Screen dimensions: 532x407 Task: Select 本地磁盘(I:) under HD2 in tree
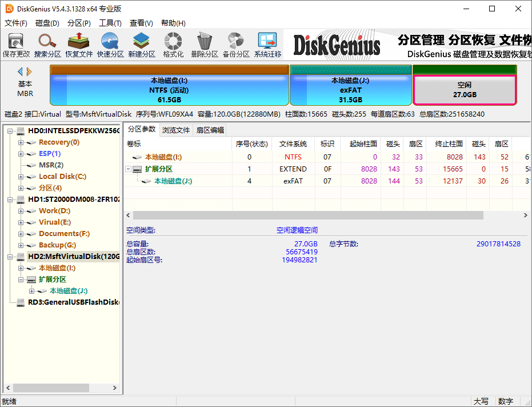tap(57, 268)
